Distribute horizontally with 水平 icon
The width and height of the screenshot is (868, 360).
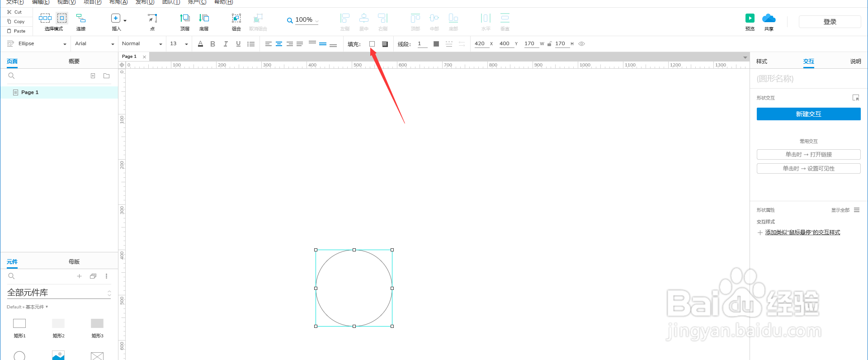pos(486,18)
